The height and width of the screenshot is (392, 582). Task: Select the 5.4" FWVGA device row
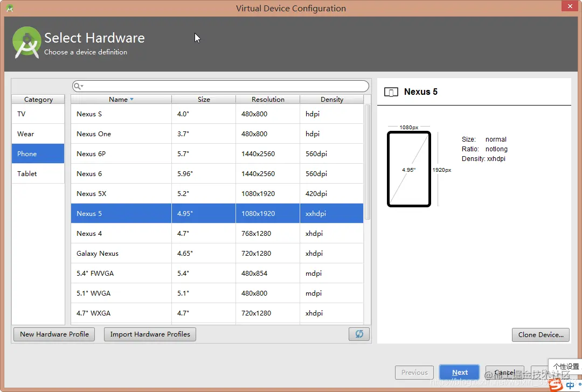click(217, 274)
